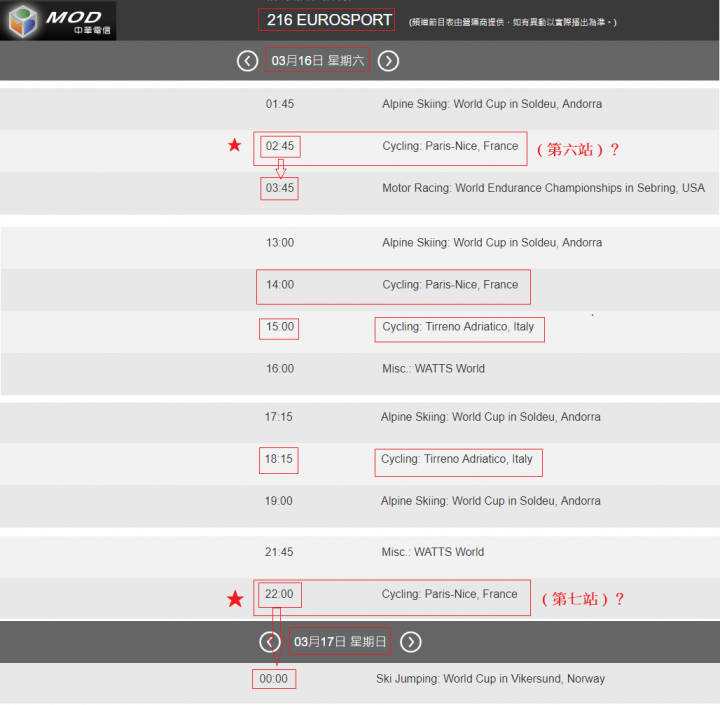Viewport: 720px width, 705px height.
Task: Click the 02:45 time entry
Action: [x=280, y=146]
